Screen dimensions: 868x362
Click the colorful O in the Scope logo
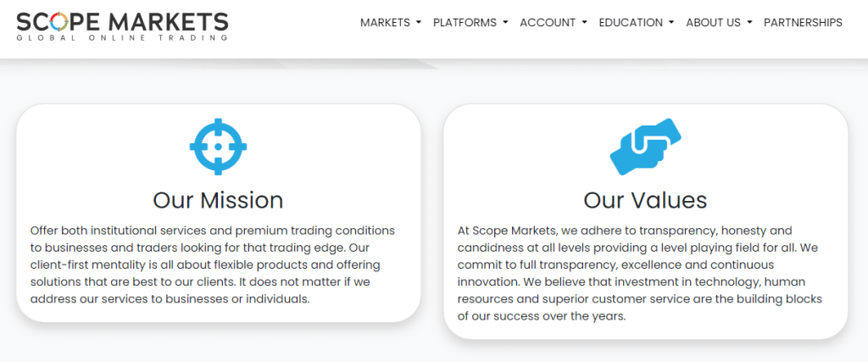pos(60,21)
